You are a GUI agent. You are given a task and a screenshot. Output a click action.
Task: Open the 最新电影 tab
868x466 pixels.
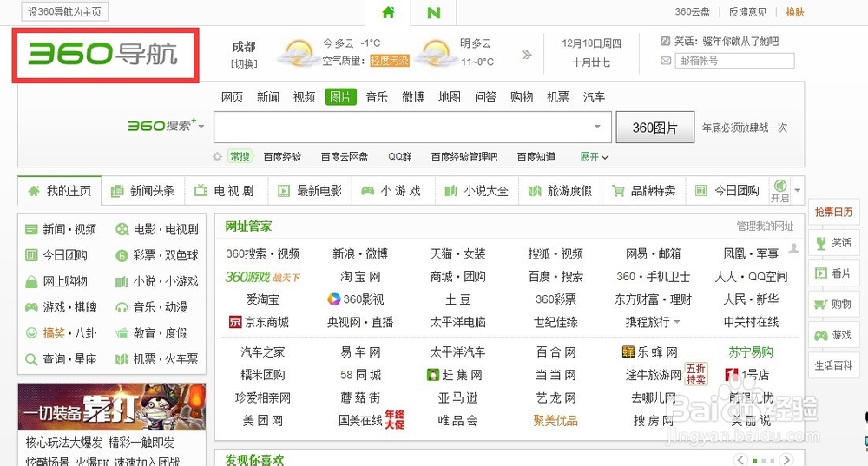[x=310, y=191]
